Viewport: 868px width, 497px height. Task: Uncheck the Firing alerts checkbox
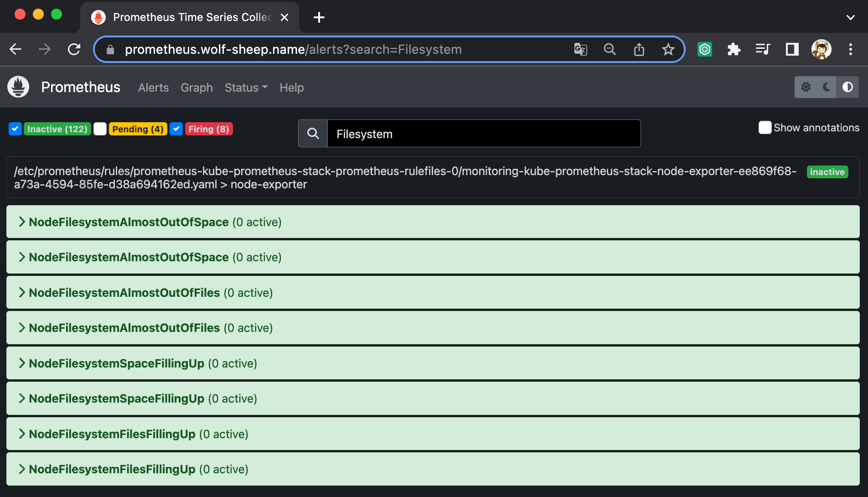click(x=176, y=129)
